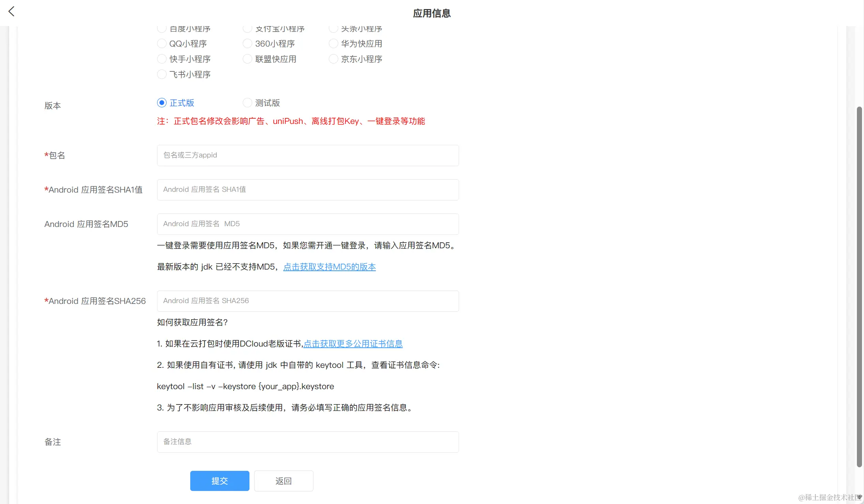
Task: Click the 返回 return button
Action: (x=283, y=481)
